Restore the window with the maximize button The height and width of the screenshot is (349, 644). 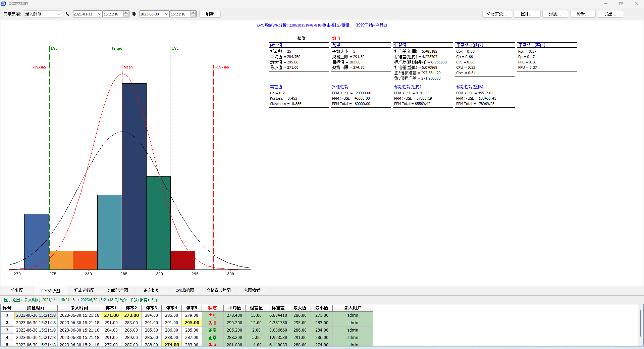coord(621,3)
